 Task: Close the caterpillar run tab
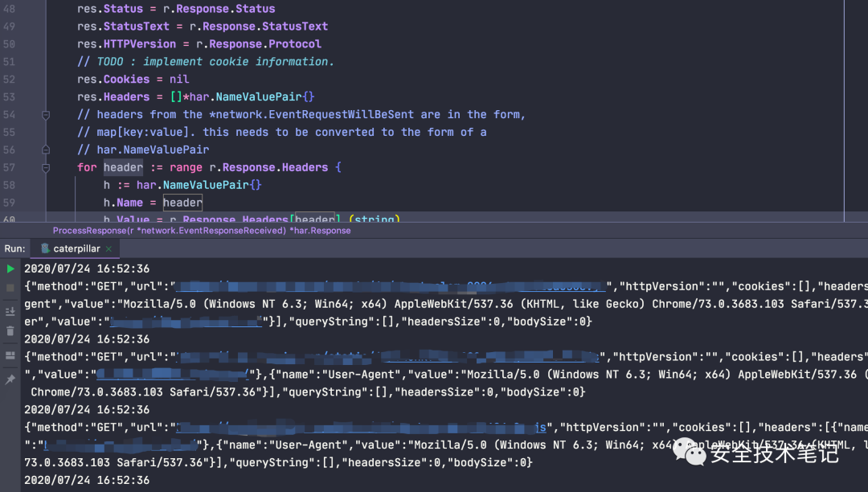tap(108, 249)
